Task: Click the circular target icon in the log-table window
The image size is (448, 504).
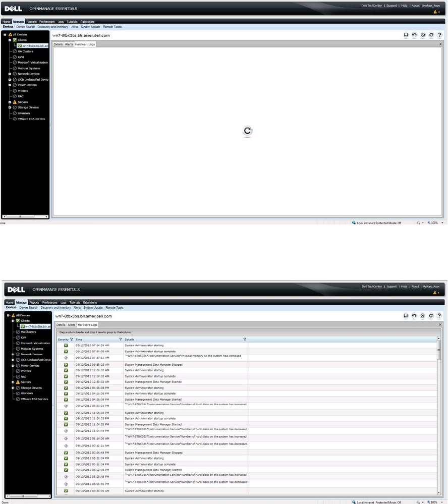Action: click(x=423, y=316)
